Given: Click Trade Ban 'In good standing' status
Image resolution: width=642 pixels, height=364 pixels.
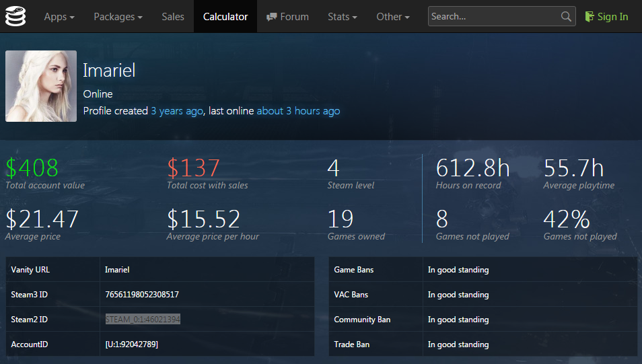Looking at the screenshot, I should pyautogui.click(x=458, y=344).
